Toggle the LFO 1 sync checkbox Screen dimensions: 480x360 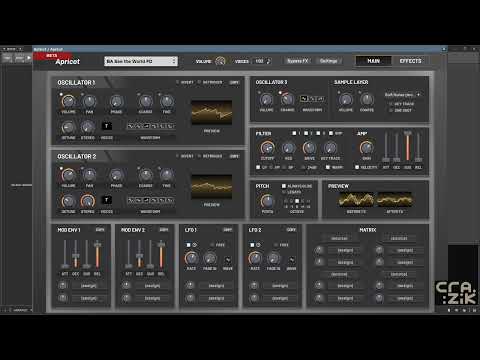pos(188,245)
